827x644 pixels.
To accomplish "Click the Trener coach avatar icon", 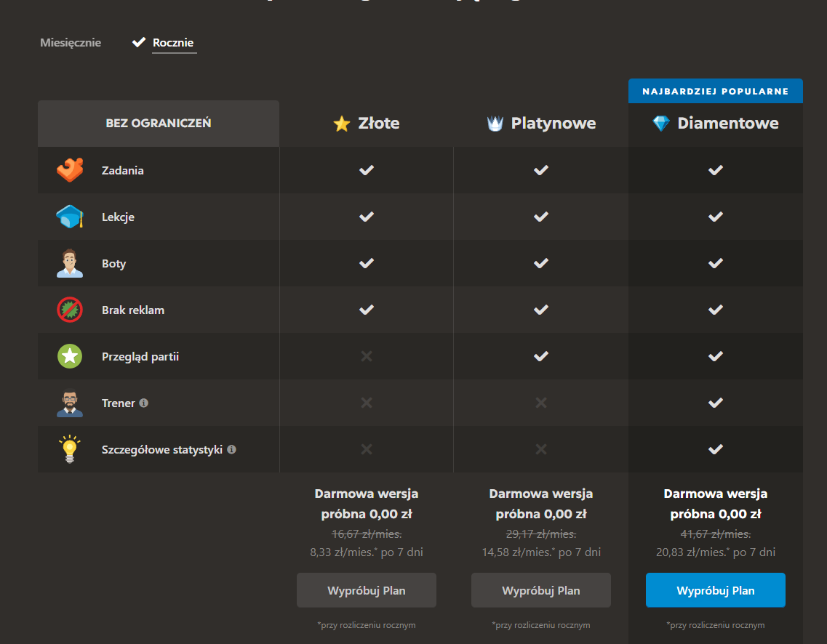I will (x=70, y=403).
